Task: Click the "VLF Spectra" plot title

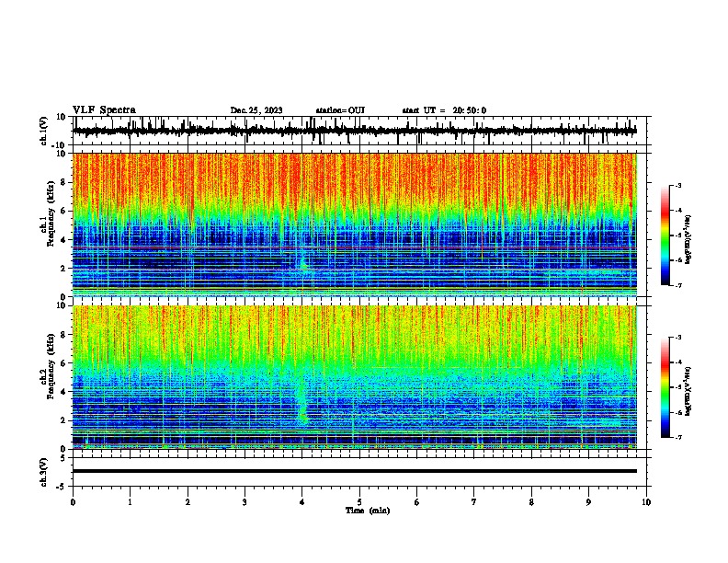Action: pos(104,110)
